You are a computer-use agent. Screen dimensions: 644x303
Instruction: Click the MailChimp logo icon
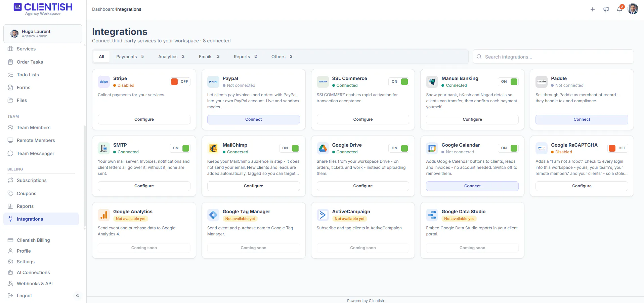[x=213, y=148]
